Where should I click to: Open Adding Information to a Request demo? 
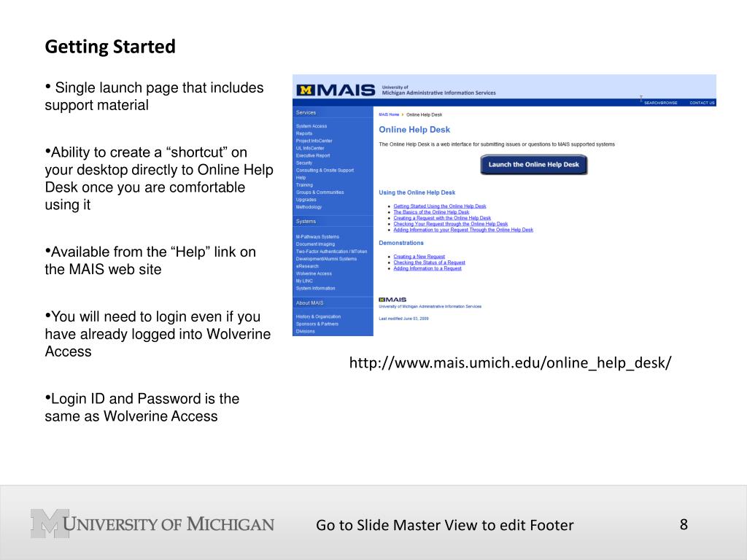click(x=427, y=268)
